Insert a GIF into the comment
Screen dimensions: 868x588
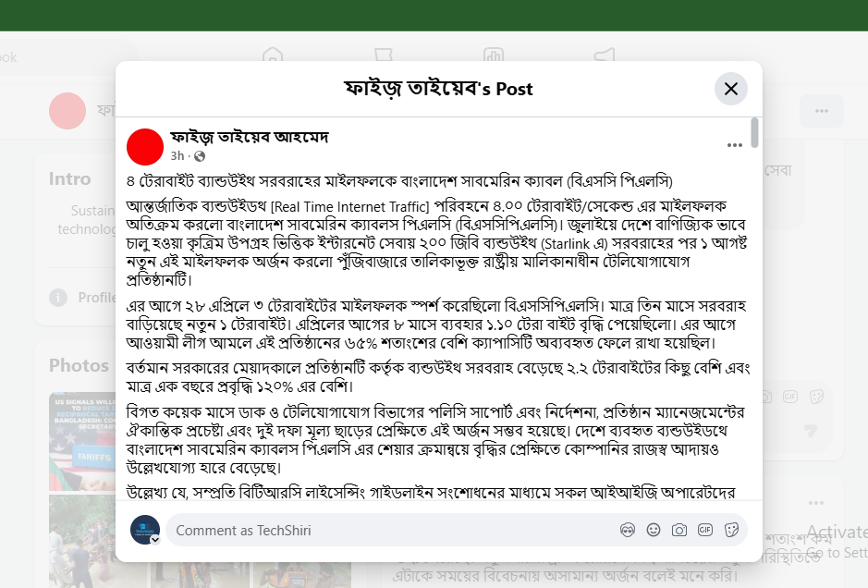tap(705, 530)
